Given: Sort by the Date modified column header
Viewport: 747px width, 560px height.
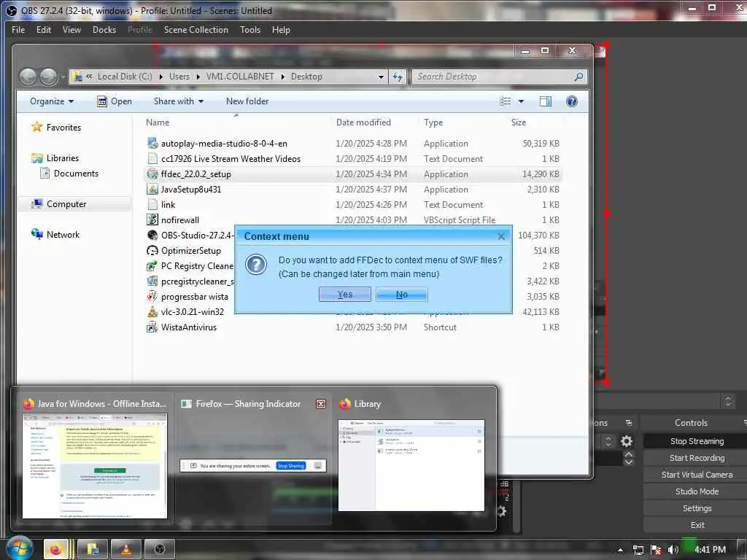Looking at the screenshot, I should 363,122.
